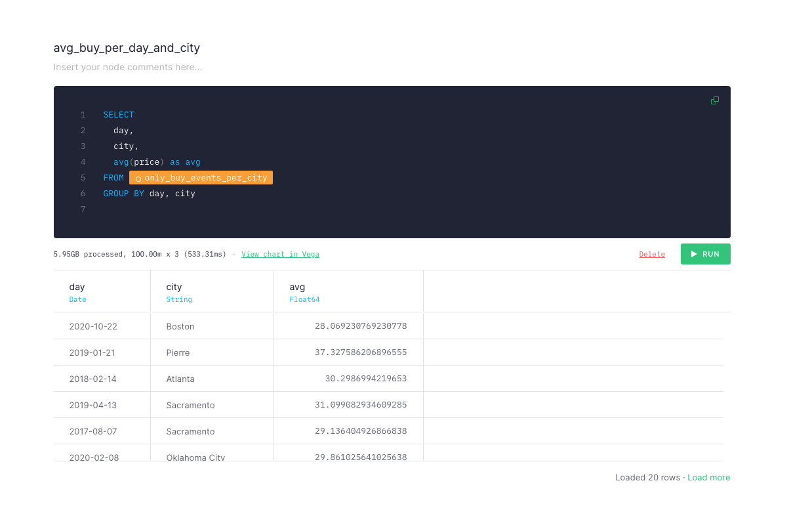Select the avg column header
812x527 pixels.
point(348,292)
